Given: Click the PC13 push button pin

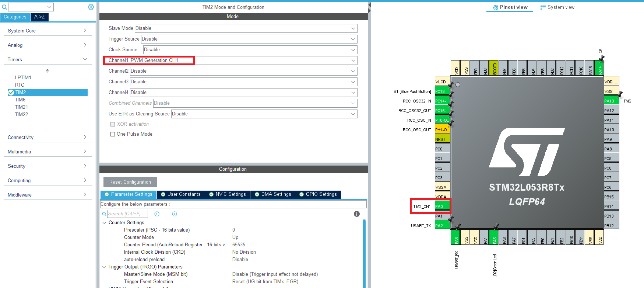Looking at the screenshot, I should (442, 91).
